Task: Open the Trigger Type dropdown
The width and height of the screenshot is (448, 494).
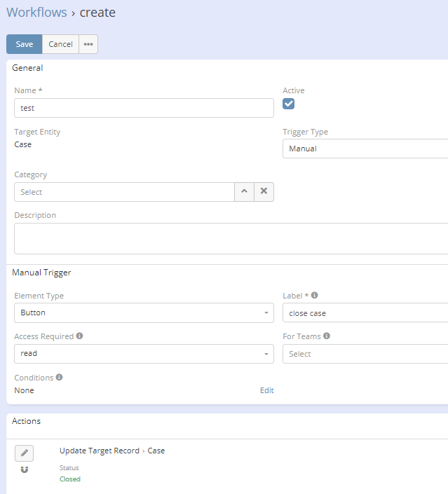Action: pyautogui.click(x=365, y=149)
